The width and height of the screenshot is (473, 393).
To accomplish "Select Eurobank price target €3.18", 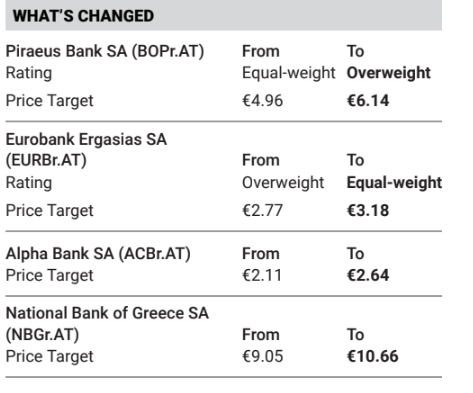I will [x=368, y=211].
